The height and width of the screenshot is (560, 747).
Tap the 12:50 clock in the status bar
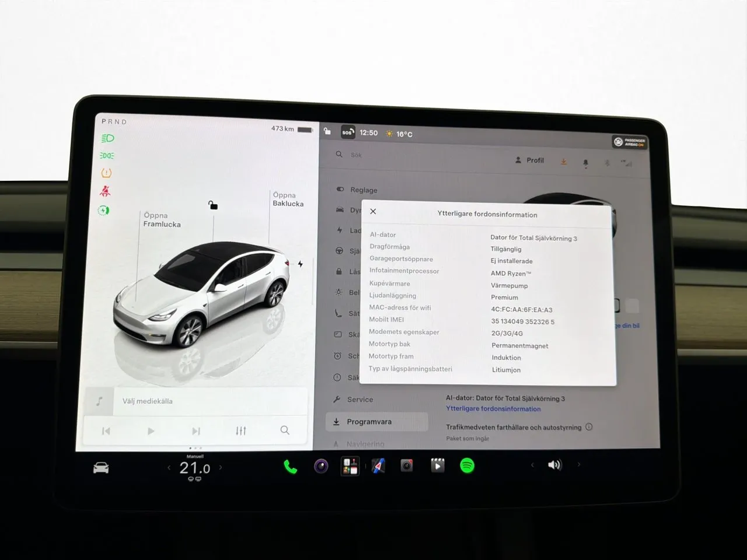click(x=368, y=133)
